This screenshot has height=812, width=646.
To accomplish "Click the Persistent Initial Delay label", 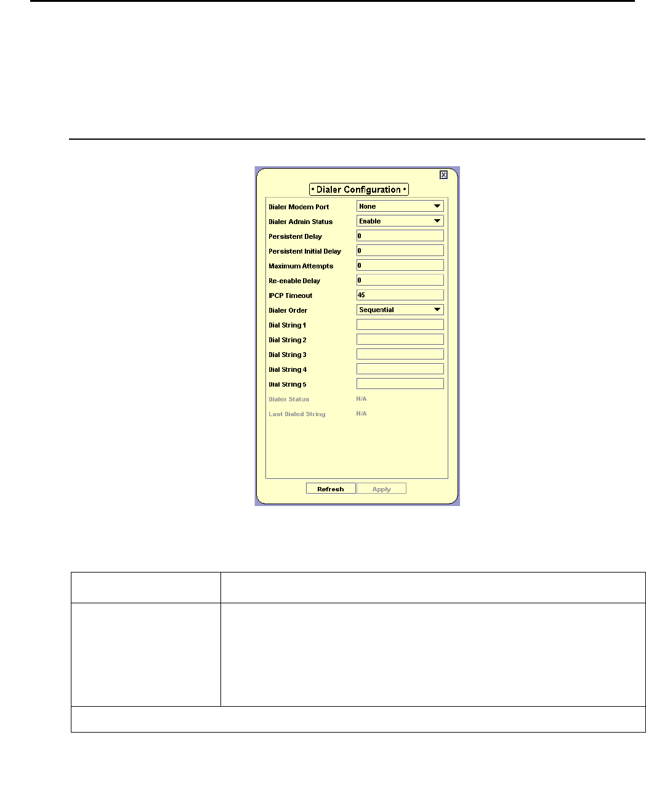I will 305,251.
